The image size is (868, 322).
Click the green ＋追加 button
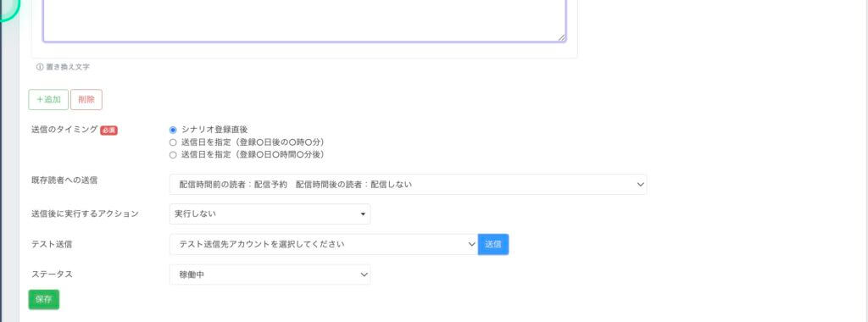[48, 100]
